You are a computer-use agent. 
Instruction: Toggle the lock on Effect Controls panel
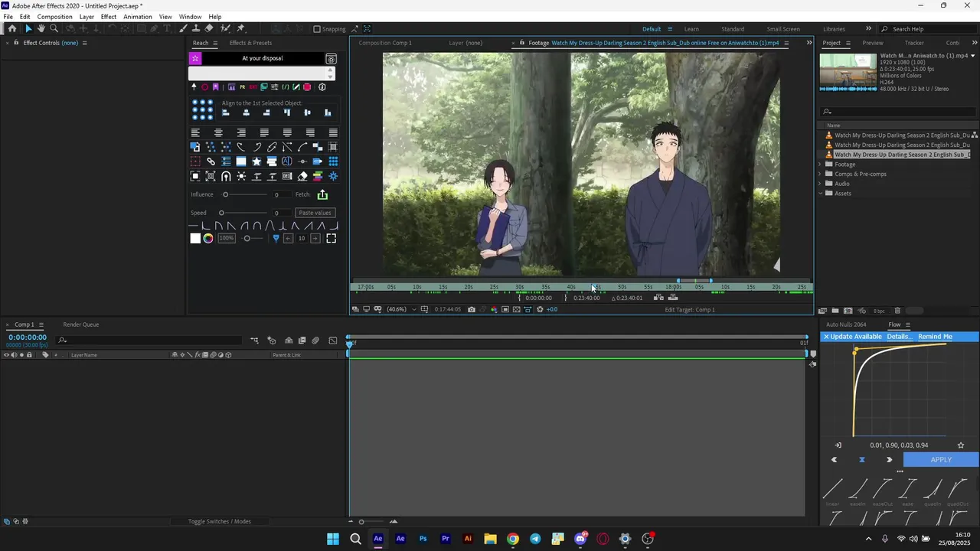pyautogui.click(x=15, y=43)
